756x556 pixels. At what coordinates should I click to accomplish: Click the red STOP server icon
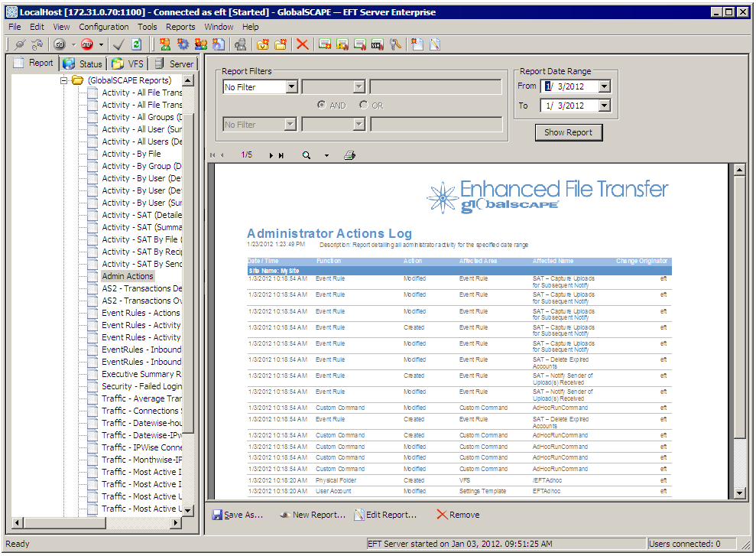pos(87,44)
